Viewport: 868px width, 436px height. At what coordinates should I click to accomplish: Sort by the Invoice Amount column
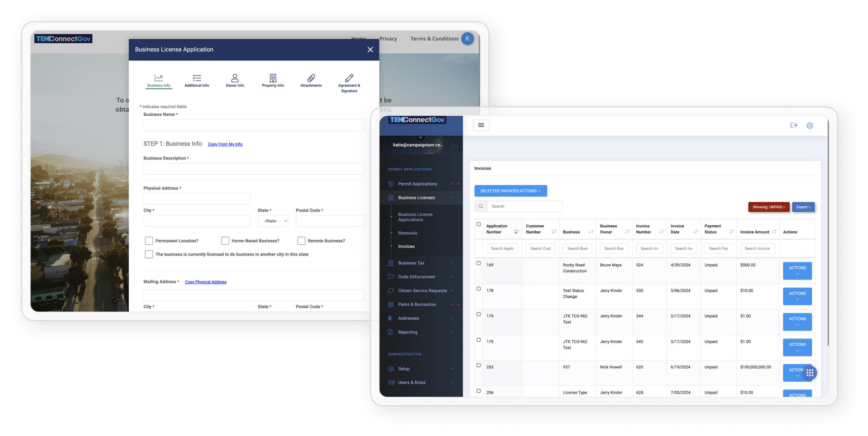click(x=774, y=232)
